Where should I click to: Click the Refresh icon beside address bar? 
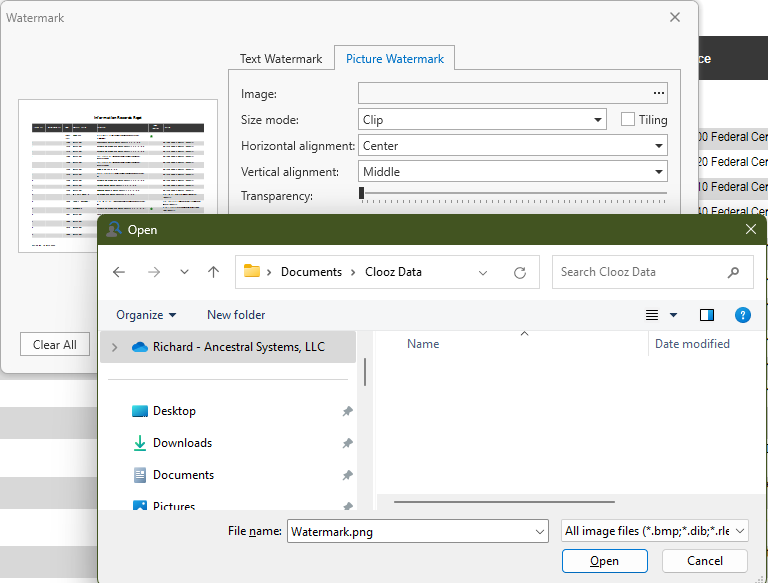[520, 272]
